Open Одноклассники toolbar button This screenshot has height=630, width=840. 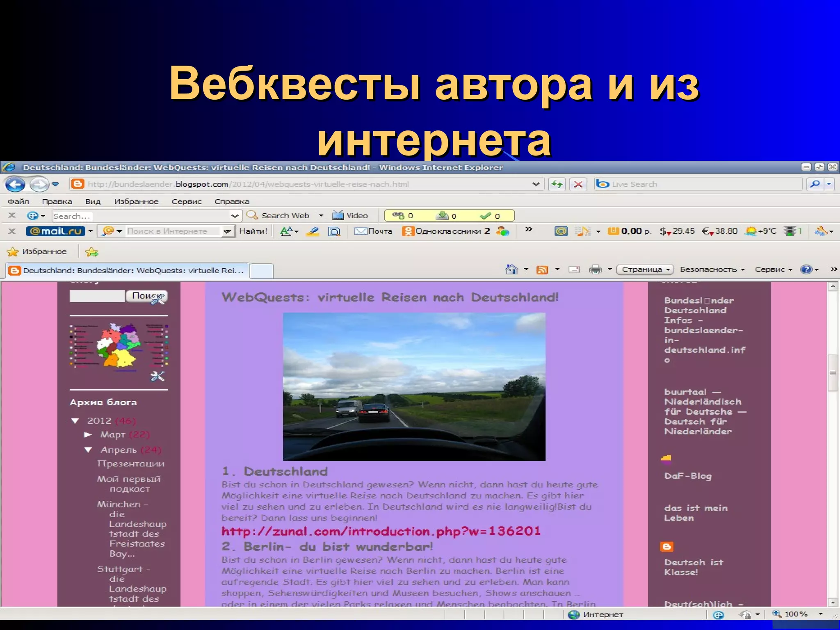coord(446,231)
